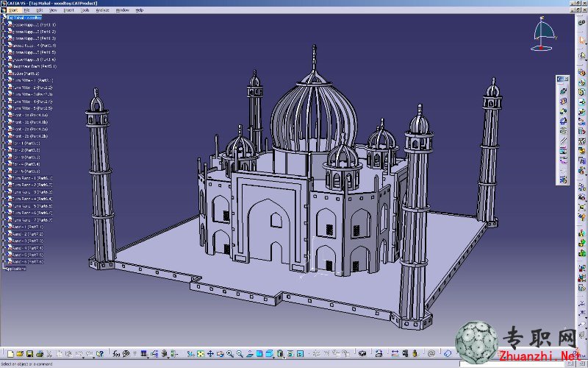Click 'Select an object or a command' status text
This screenshot has height=368, width=588.
click(x=26, y=364)
